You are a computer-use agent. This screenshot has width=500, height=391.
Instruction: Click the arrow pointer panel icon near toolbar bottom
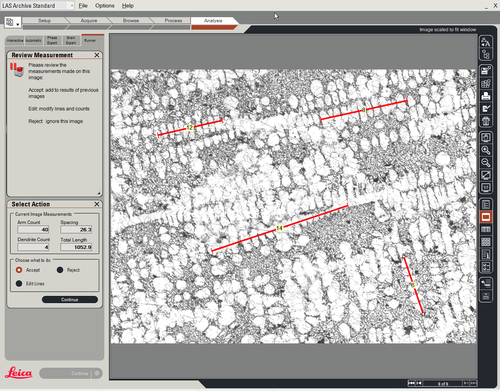[486, 284]
